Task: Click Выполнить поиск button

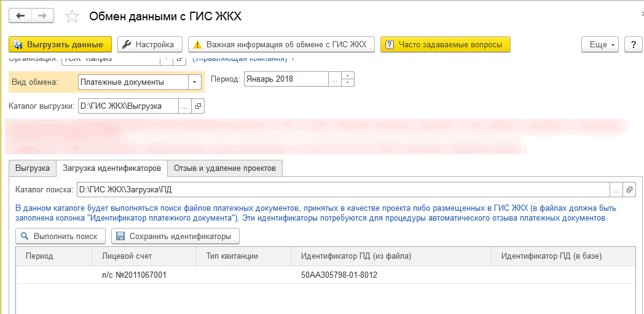Action: tap(60, 236)
